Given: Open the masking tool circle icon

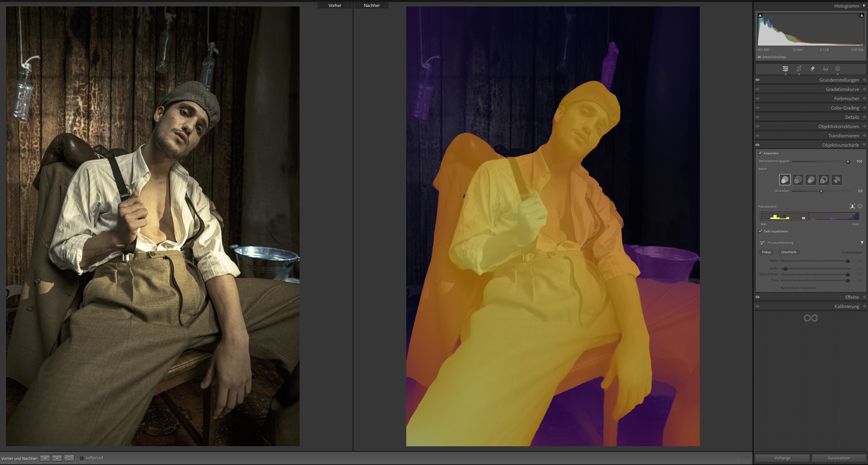Looking at the screenshot, I should 838,69.
